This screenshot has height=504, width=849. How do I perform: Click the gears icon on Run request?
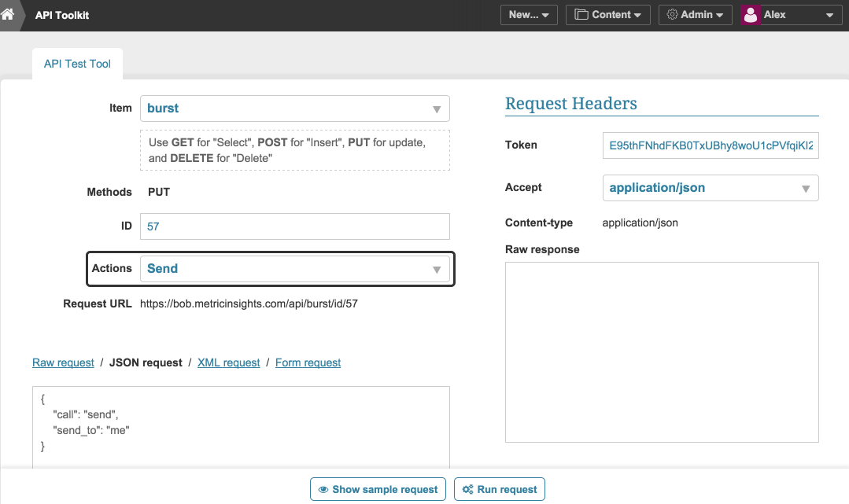coord(467,489)
